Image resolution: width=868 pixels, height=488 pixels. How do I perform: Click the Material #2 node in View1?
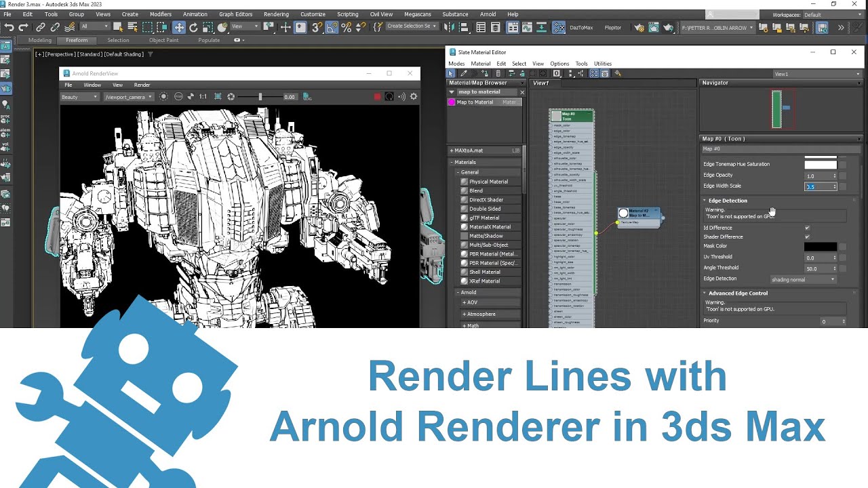tap(639, 217)
